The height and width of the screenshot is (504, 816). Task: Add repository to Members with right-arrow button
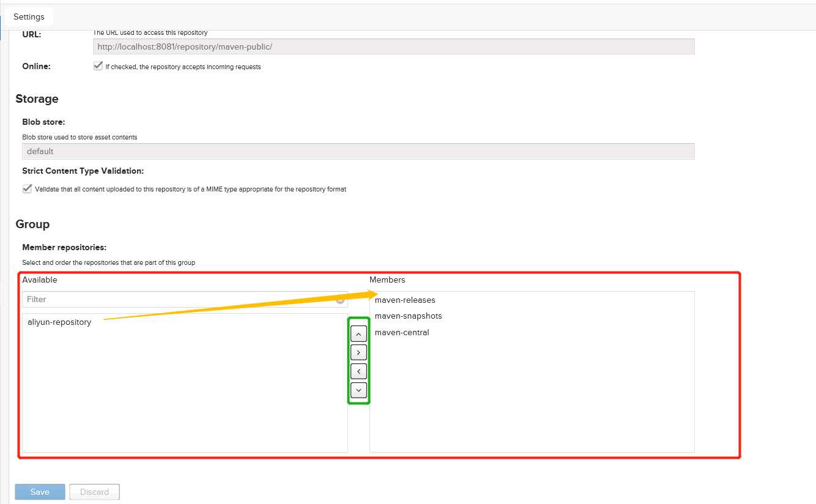click(x=358, y=352)
